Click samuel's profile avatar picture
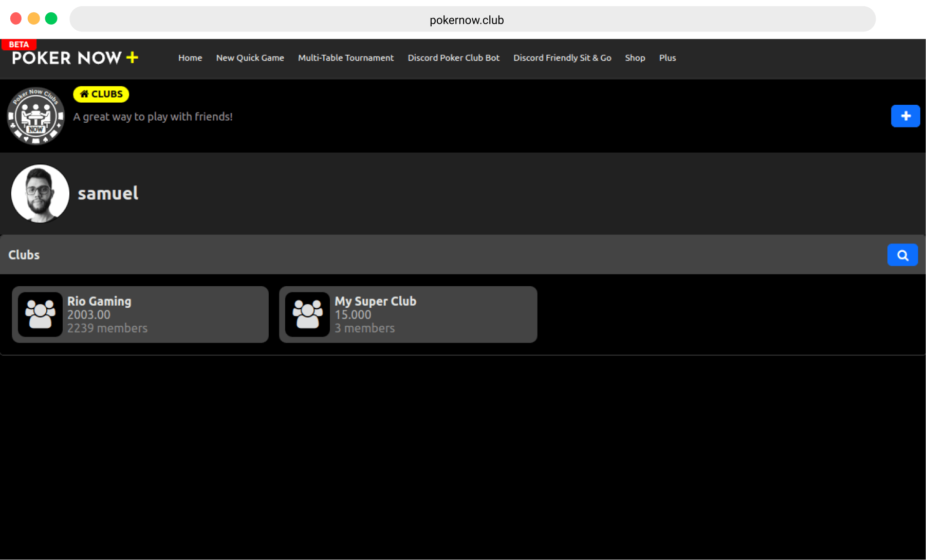This screenshot has width=926, height=560. 40,194
